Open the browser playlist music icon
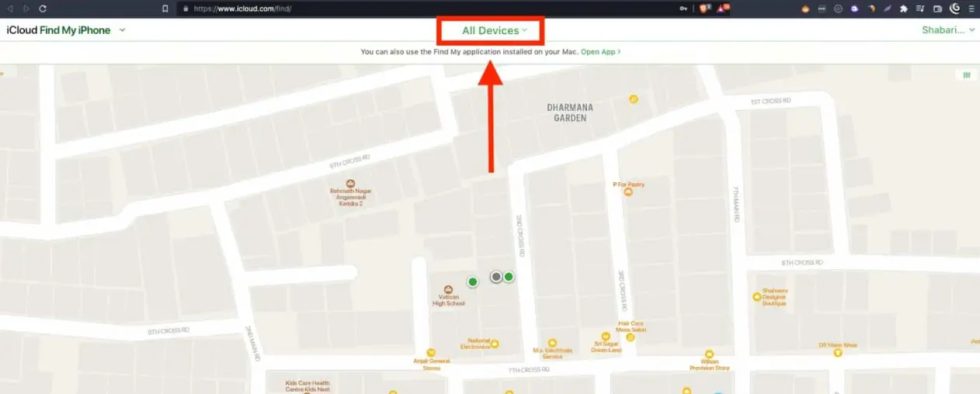 click(x=920, y=9)
